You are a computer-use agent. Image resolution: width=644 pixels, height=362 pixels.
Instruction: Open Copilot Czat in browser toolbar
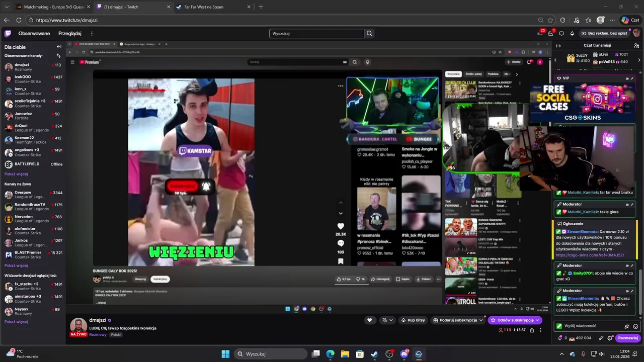pos(630,20)
